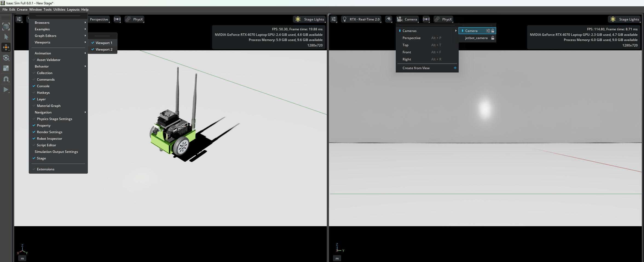Click the selection mode cube icon in left toolbar
Screen dimensions: 644x262
click(x=6, y=27)
